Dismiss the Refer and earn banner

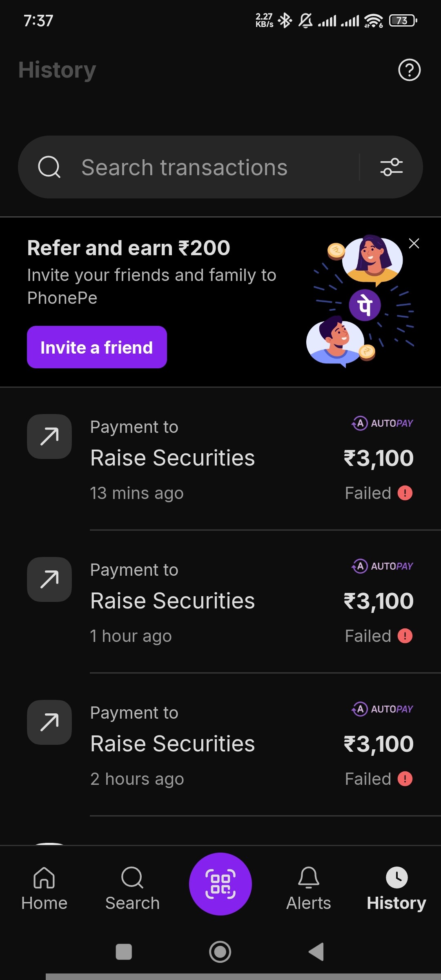click(414, 244)
